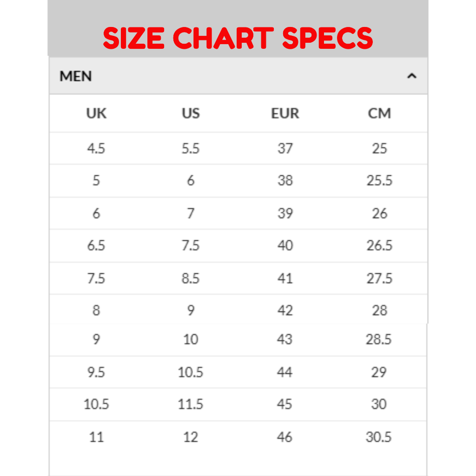Click the 27.5 CM cell
The width and height of the screenshot is (476, 476).
[x=379, y=278]
